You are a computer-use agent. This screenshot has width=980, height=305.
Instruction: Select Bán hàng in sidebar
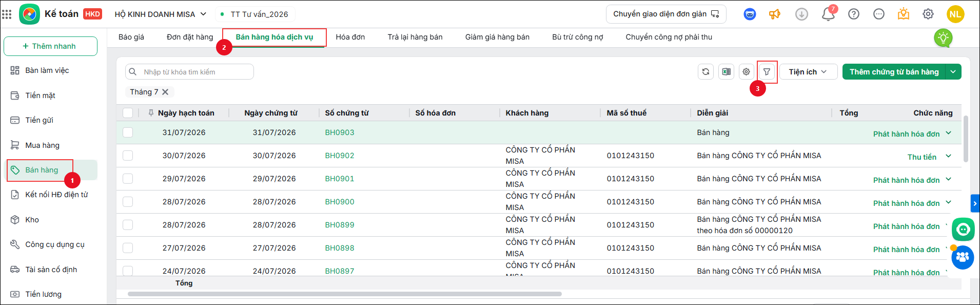[x=50, y=170]
